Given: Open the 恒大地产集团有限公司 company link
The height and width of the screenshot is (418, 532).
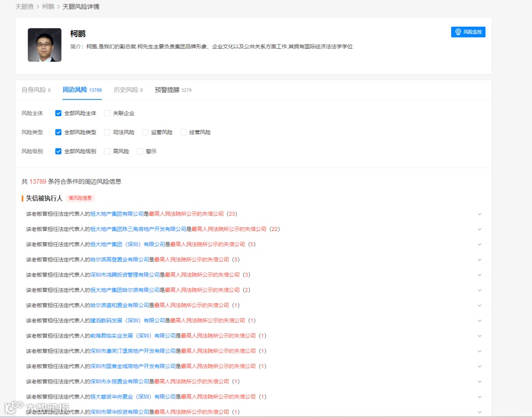Looking at the screenshot, I should coord(117,214).
